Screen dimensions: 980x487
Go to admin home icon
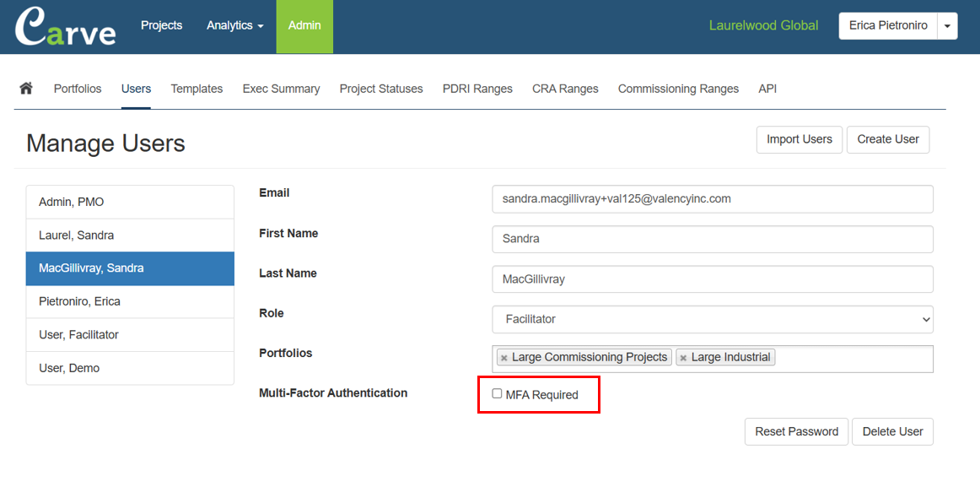[x=26, y=88]
